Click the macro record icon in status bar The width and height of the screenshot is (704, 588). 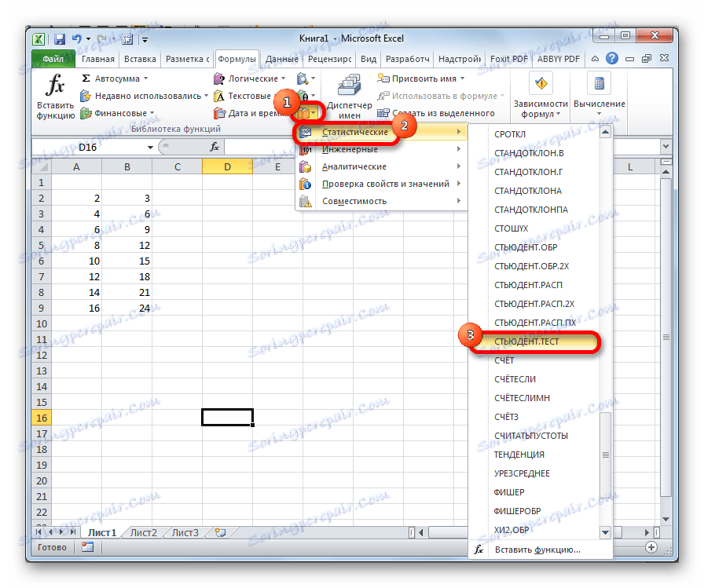[x=87, y=547]
